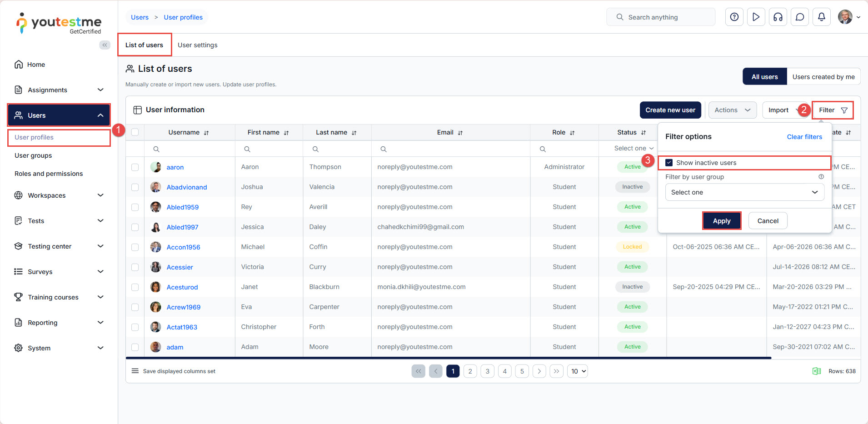Open the headset support icon

[x=778, y=17]
